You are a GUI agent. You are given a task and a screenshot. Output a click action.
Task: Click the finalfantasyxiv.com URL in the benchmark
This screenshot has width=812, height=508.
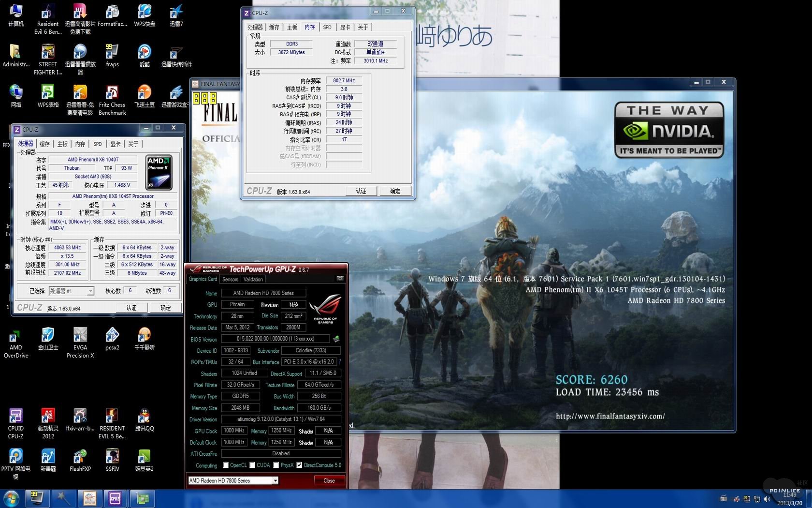click(610, 416)
